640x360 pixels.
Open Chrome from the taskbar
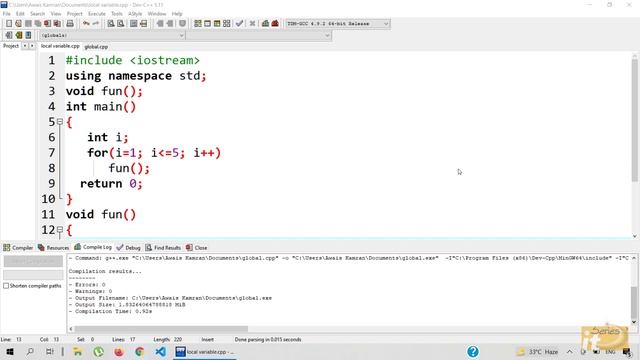point(139,351)
